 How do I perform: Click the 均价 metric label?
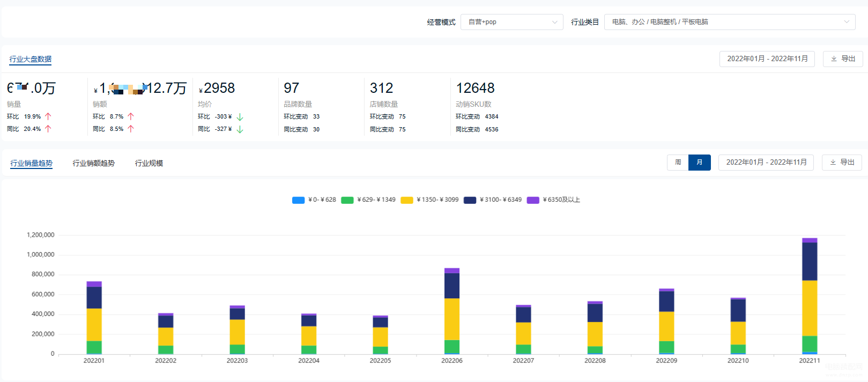click(x=205, y=104)
